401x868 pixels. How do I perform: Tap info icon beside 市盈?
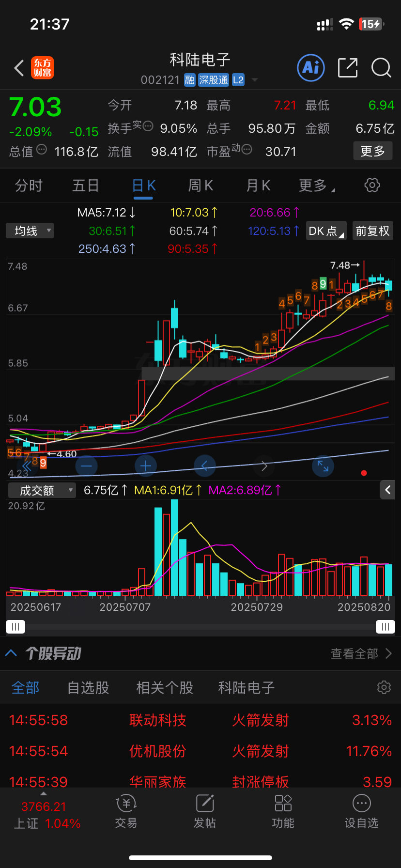[x=247, y=150]
